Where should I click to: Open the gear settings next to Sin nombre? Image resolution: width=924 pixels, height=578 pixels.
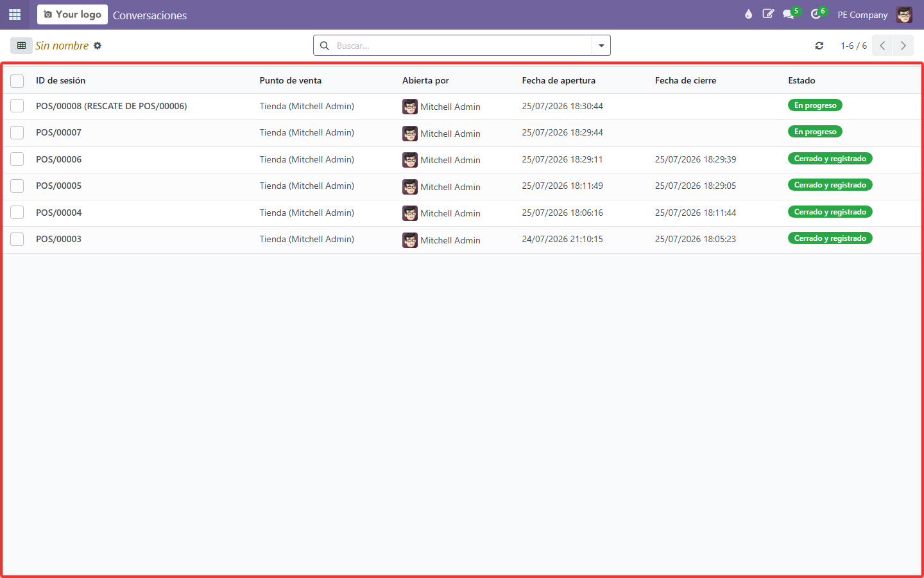point(98,46)
